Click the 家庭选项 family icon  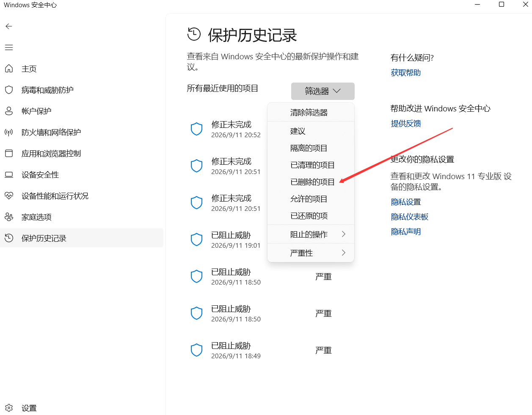pos(9,217)
